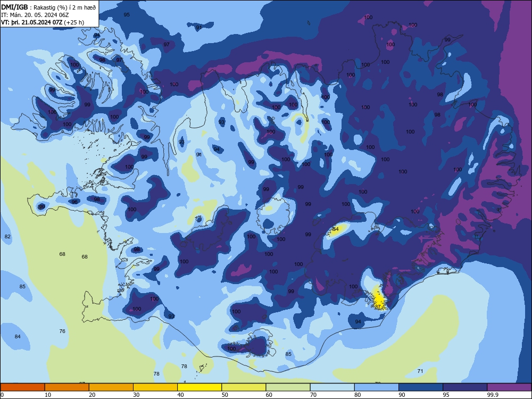Click the pale blue 70–80 legend swatch
Screen dimensions: 532x399
click(332, 387)
